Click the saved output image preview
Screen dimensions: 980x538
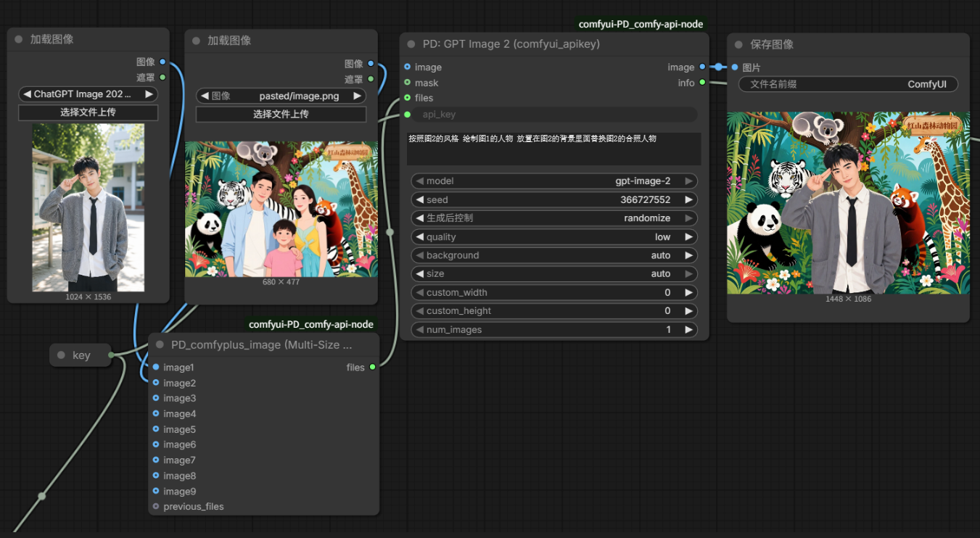[x=848, y=203]
